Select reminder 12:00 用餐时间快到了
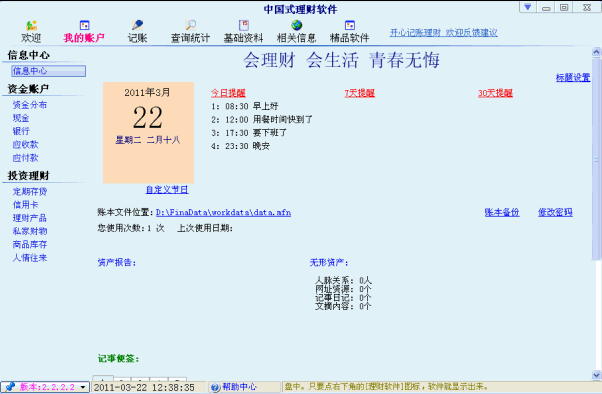This screenshot has width=602, height=394. 262,120
